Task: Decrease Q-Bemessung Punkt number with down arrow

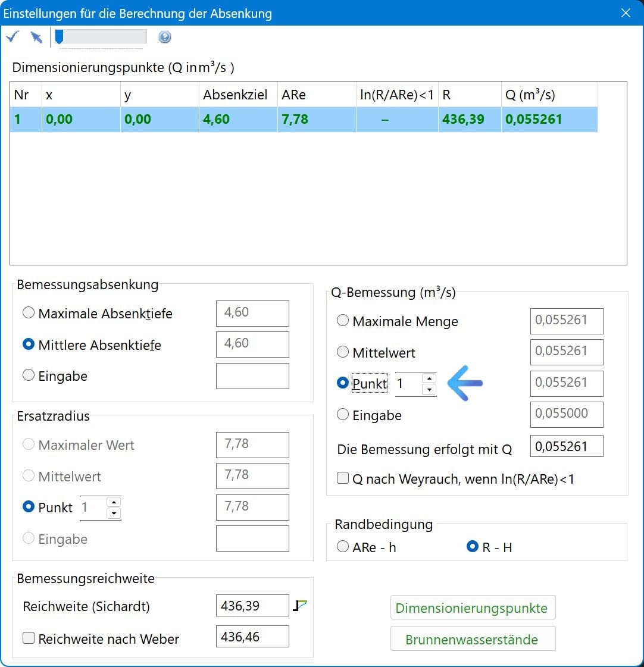Action: coord(429,390)
